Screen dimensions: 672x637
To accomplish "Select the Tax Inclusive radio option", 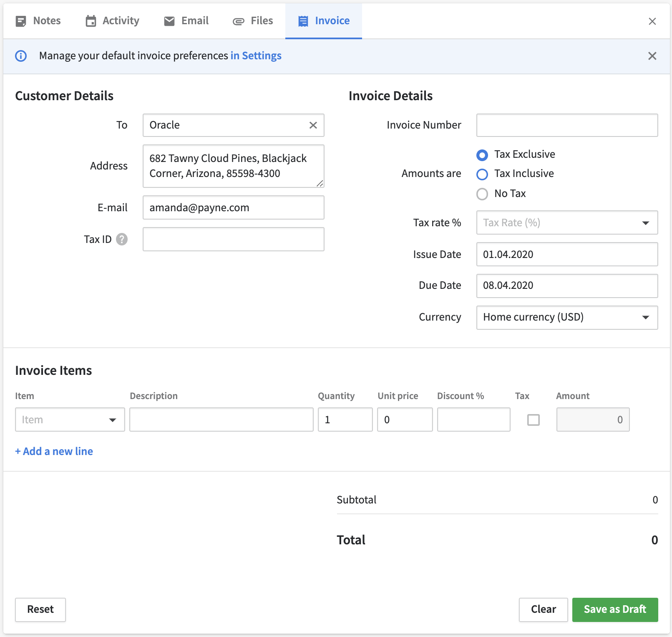I will pos(482,174).
